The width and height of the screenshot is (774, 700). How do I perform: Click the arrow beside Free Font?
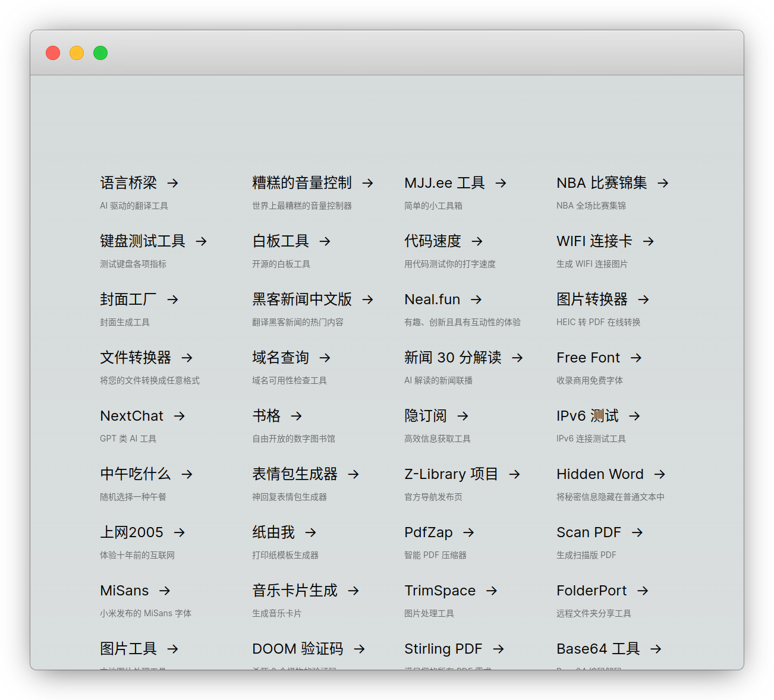[x=636, y=358]
